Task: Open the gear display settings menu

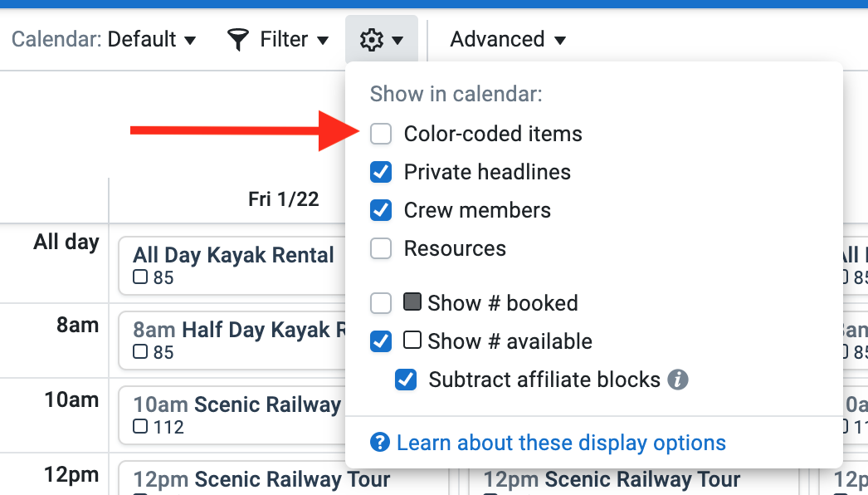Action: [x=382, y=39]
